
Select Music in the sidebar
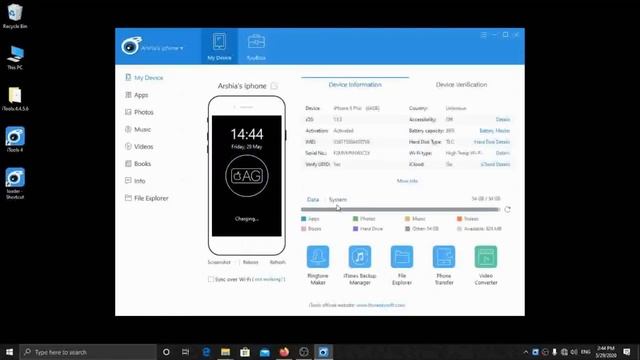tap(138, 129)
